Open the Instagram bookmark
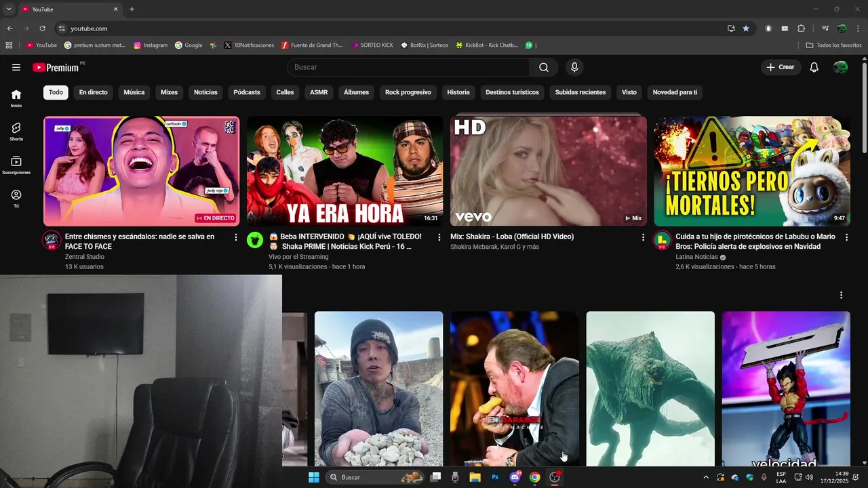Screen dimensions: 868x488 tap(151, 45)
